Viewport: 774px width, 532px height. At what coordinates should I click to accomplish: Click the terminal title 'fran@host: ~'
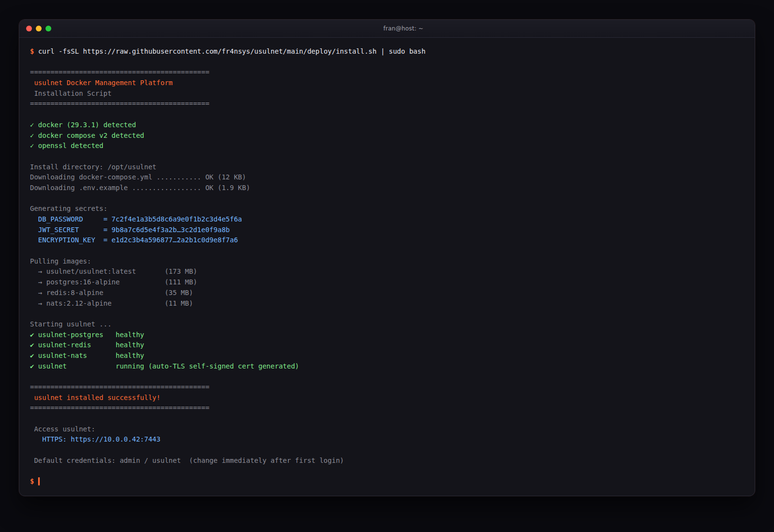pos(403,29)
